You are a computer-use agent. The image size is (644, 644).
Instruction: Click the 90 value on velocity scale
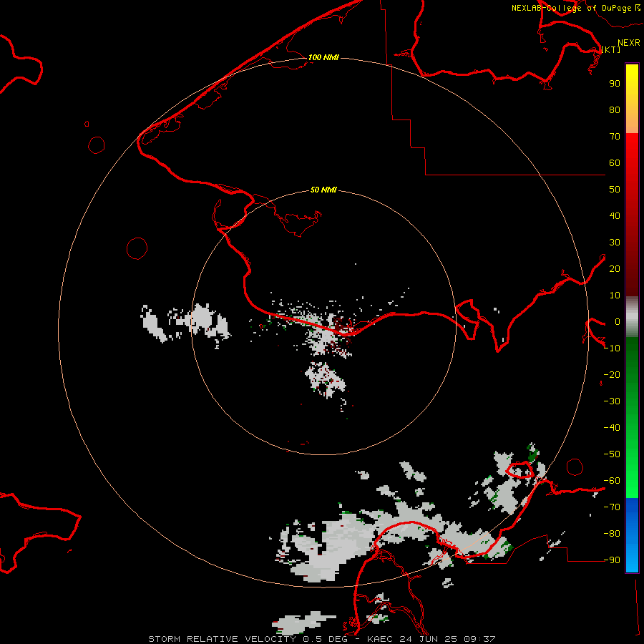[615, 84]
